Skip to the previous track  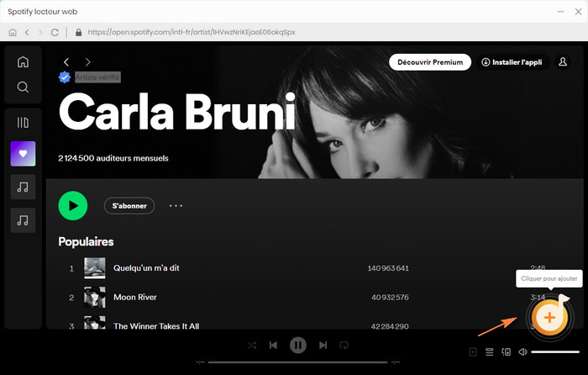(x=273, y=345)
